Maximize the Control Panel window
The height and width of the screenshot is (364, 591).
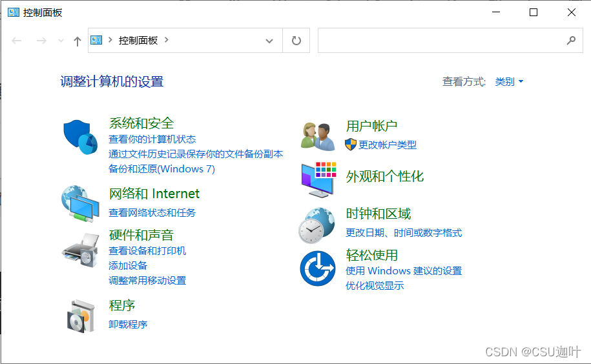click(x=534, y=12)
